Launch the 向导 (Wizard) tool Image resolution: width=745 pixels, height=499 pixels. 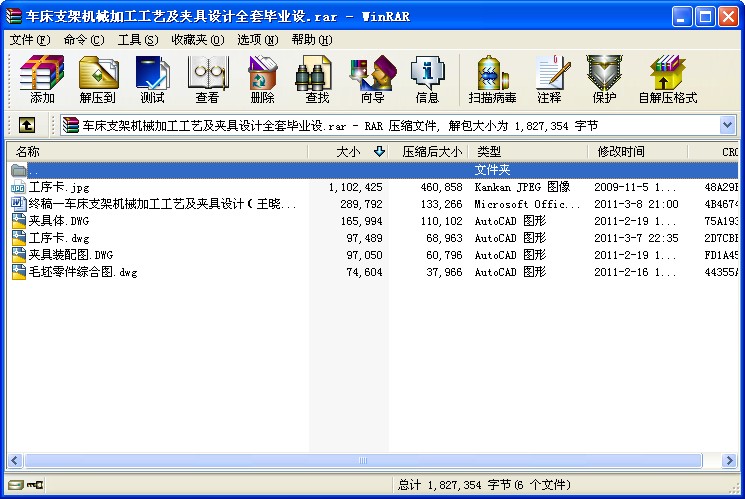point(372,79)
